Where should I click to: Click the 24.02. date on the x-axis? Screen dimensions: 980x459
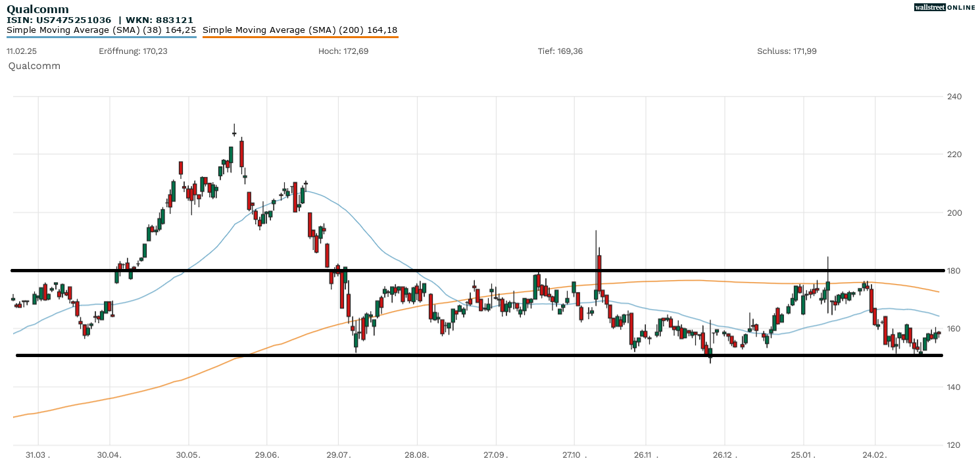tap(874, 454)
